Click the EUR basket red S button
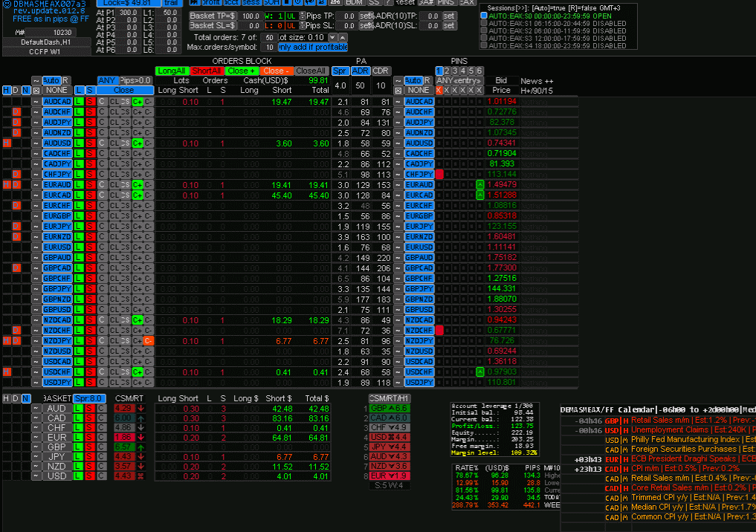This screenshot has height=532, width=756. point(89,437)
